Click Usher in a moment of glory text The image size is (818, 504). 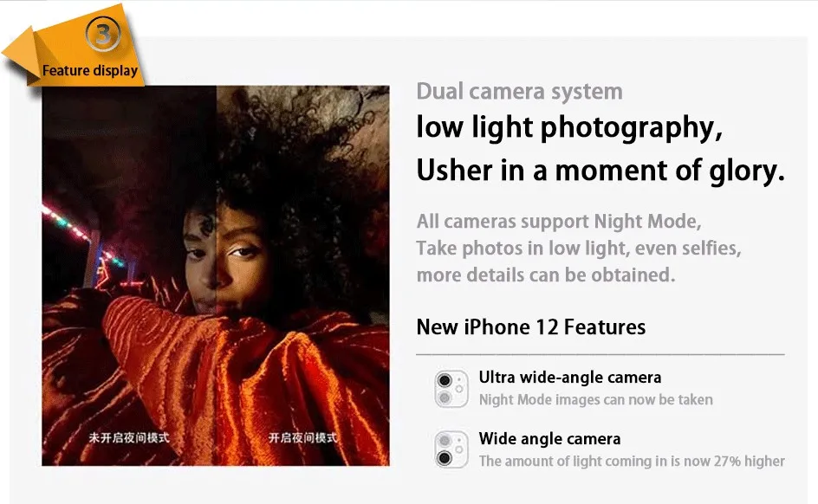pyautogui.click(x=601, y=171)
